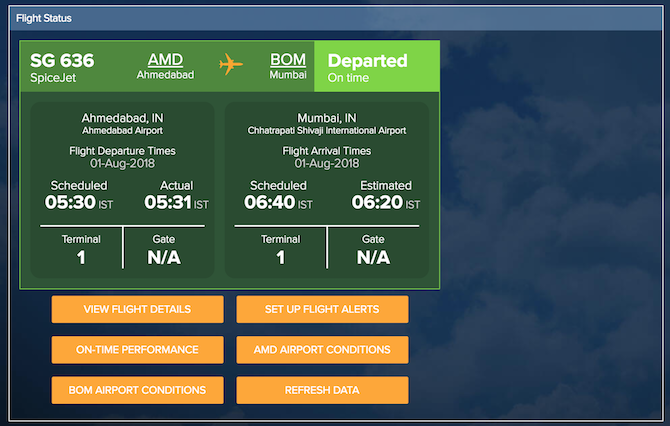Click the Departed status label
The width and height of the screenshot is (670, 426).
coord(367,61)
